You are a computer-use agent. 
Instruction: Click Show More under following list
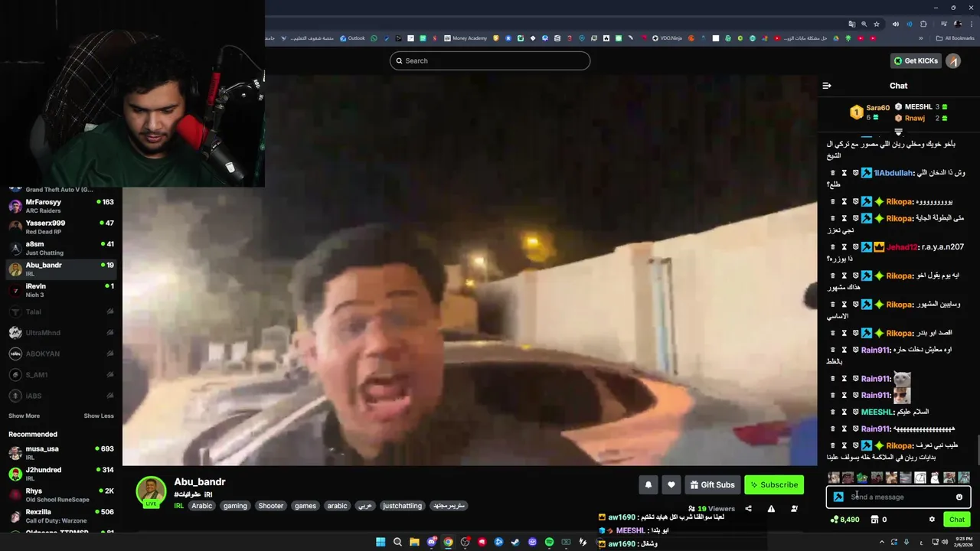point(24,416)
